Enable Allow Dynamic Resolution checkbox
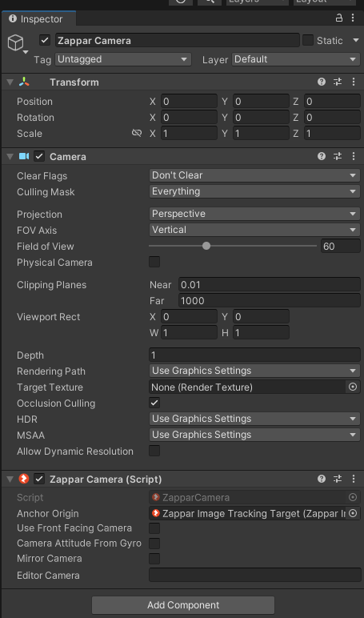This screenshot has height=618, width=364. click(x=154, y=451)
